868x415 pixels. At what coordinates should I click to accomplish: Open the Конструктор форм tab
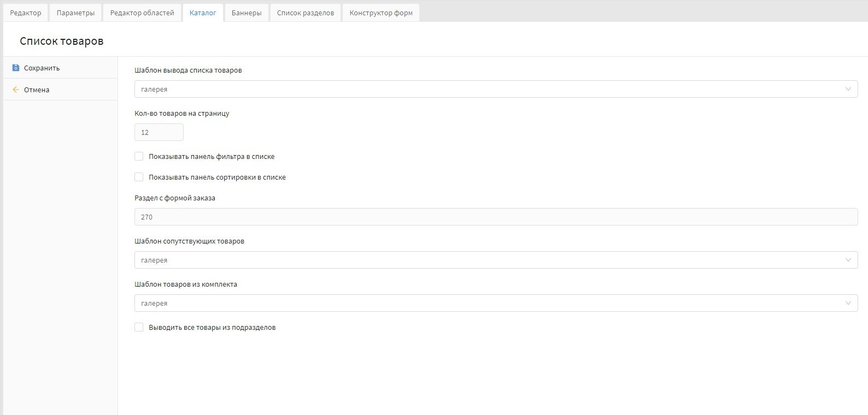pyautogui.click(x=381, y=13)
